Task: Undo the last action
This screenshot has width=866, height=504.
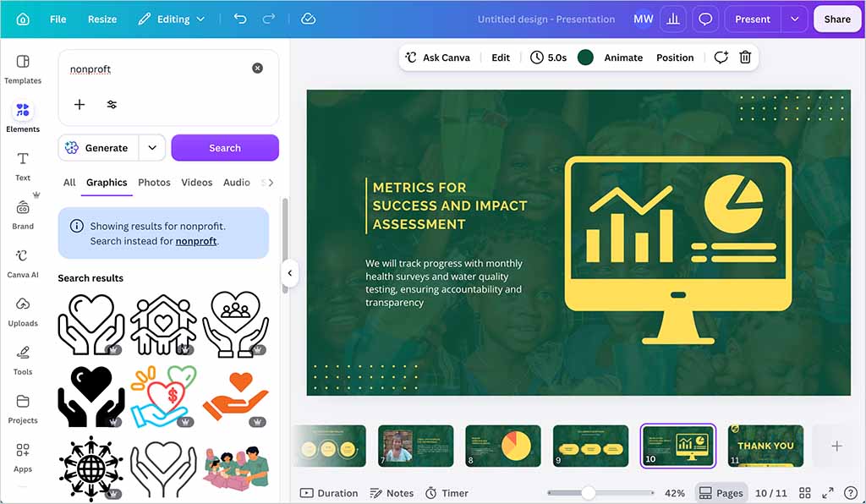Action: pos(240,19)
